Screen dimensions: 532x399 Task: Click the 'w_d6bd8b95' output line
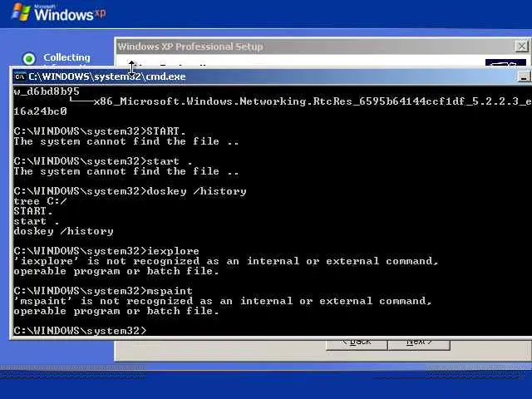coord(47,91)
